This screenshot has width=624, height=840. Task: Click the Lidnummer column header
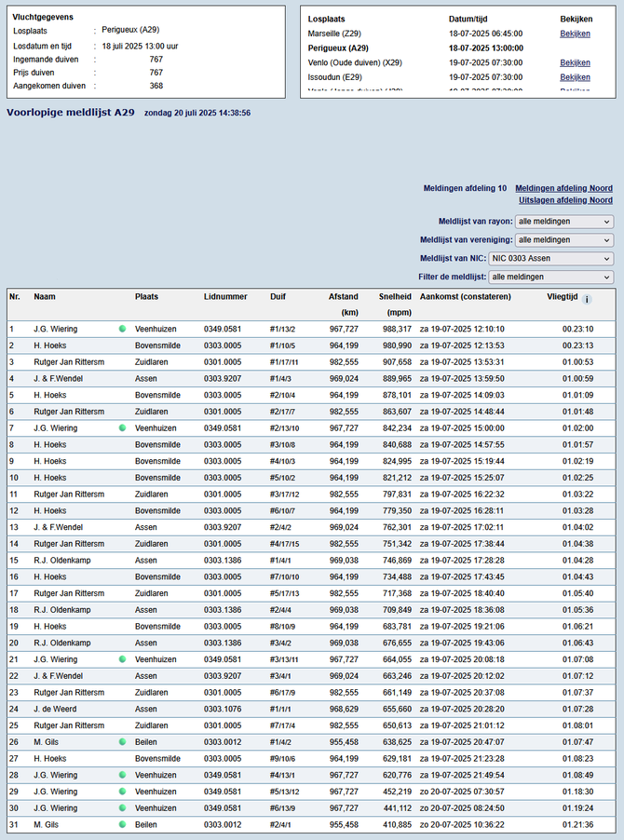click(225, 296)
